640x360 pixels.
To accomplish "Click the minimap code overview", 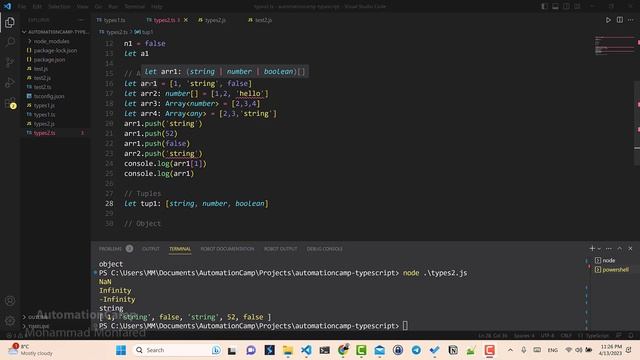I will [614, 46].
